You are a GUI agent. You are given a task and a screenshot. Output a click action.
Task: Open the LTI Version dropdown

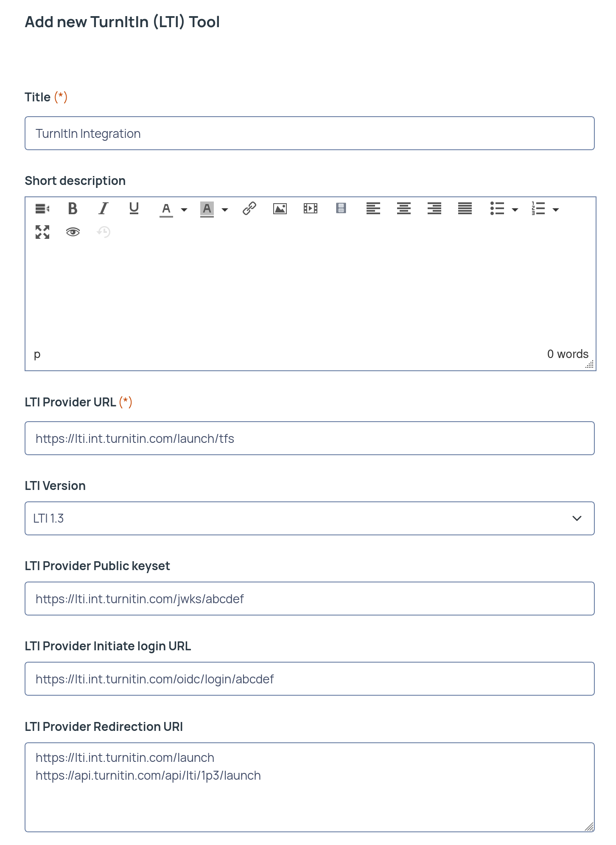pos(310,518)
